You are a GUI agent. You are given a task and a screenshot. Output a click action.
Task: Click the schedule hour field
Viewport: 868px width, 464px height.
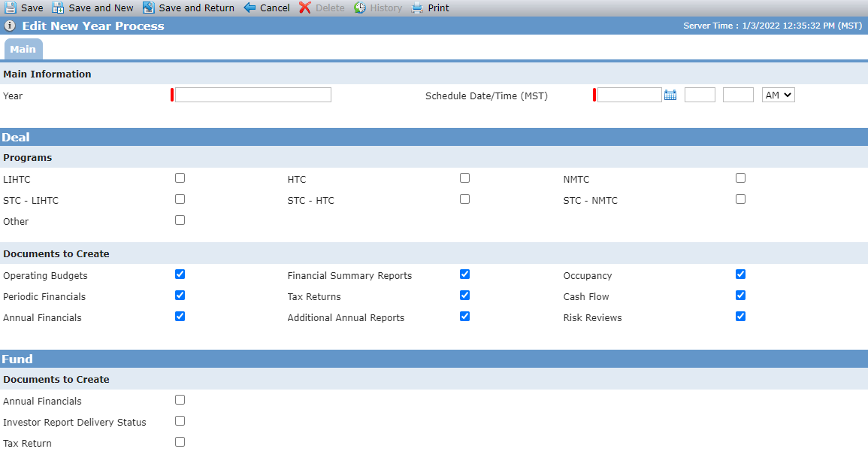point(700,95)
